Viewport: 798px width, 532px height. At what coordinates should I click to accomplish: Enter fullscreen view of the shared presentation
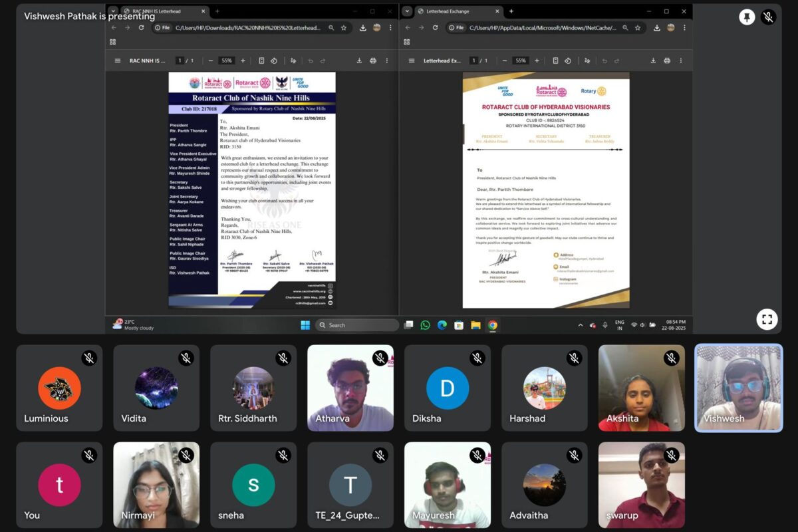pos(767,319)
